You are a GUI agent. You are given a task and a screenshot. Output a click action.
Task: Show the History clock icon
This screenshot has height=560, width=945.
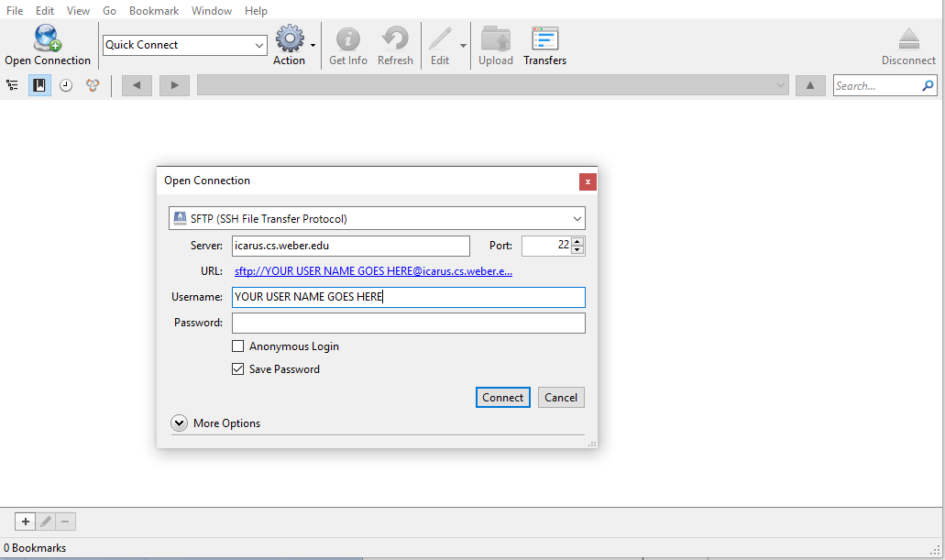[66, 85]
